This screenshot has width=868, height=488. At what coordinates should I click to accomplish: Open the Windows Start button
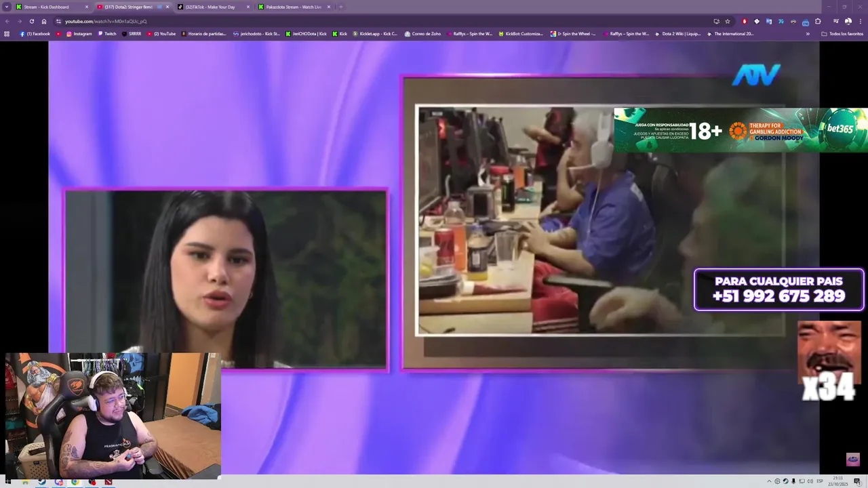(x=7, y=482)
